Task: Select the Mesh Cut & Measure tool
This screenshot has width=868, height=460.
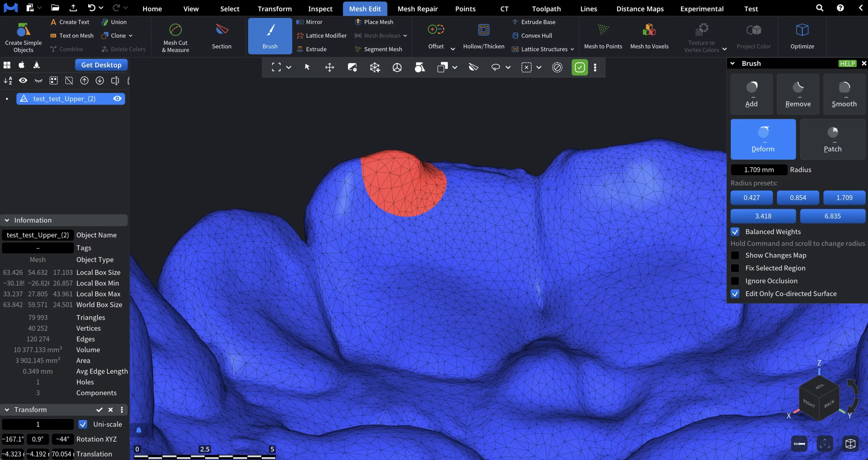Action: (175, 37)
